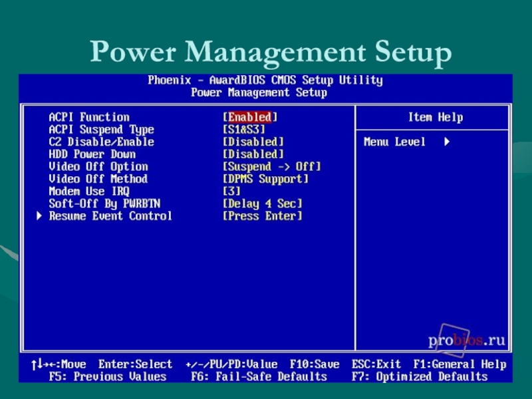Click [Press Enter] for Resume Event Control
Screen dimensions: 532x399
point(262,216)
